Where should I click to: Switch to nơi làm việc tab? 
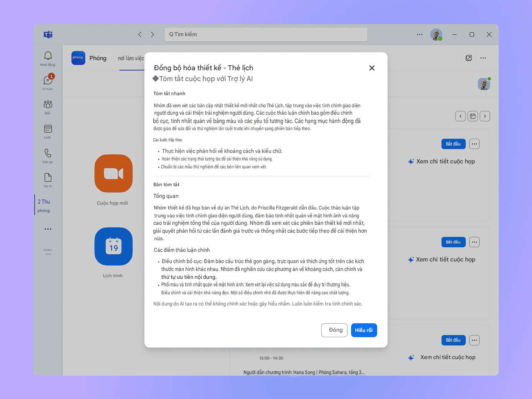[131, 58]
